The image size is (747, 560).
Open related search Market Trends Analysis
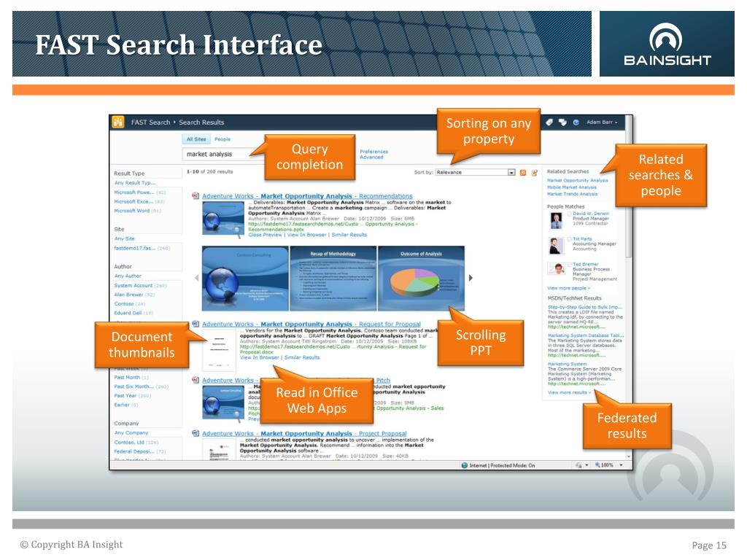coord(572,194)
